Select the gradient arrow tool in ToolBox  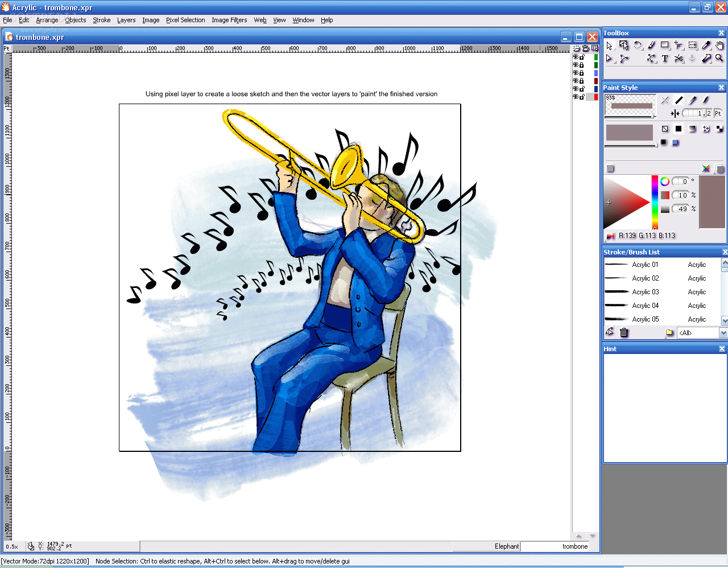pos(706,59)
